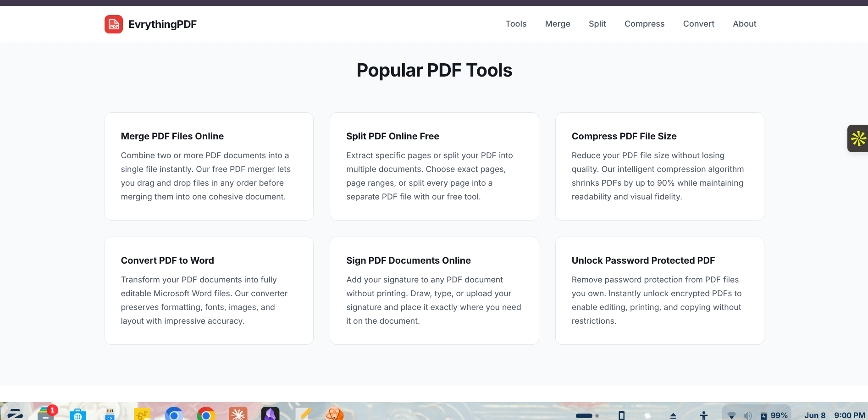Click the Popular PDF Tools heading
Screen dimensions: 868x420
[434, 70]
